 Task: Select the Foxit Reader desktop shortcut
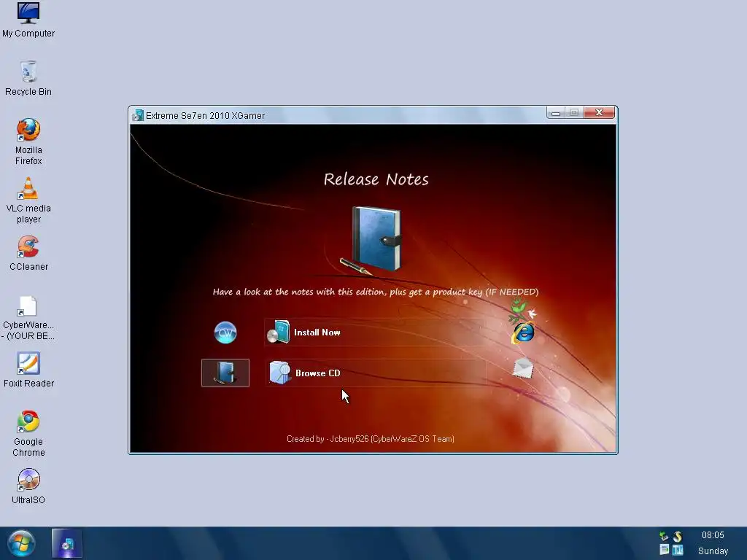pyautogui.click(x=28, y=370)
